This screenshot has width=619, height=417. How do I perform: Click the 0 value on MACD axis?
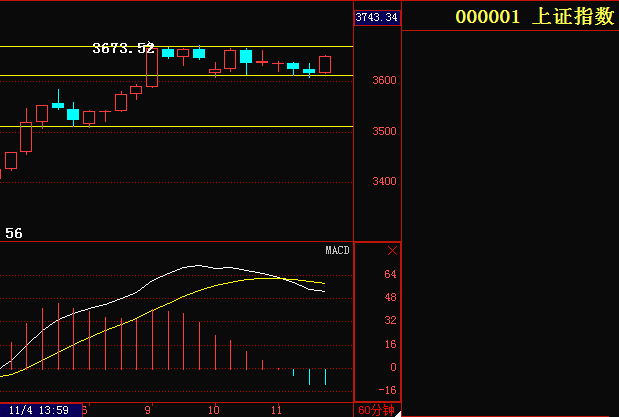(x=393, y=367)
